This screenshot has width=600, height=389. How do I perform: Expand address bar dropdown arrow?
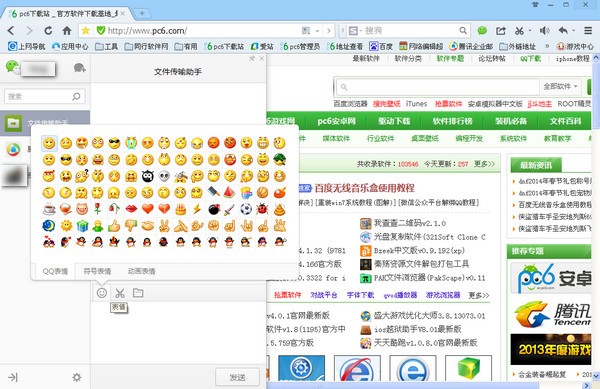pos(317,31)
